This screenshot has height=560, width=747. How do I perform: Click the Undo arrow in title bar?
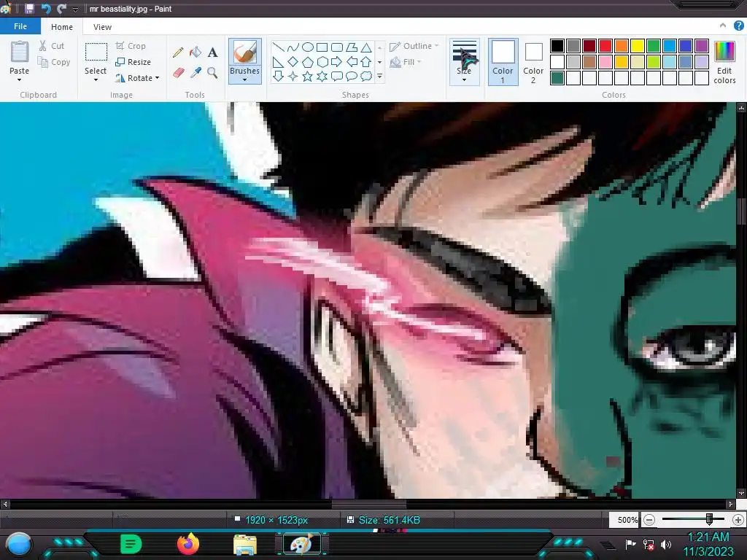coord(46,9)
